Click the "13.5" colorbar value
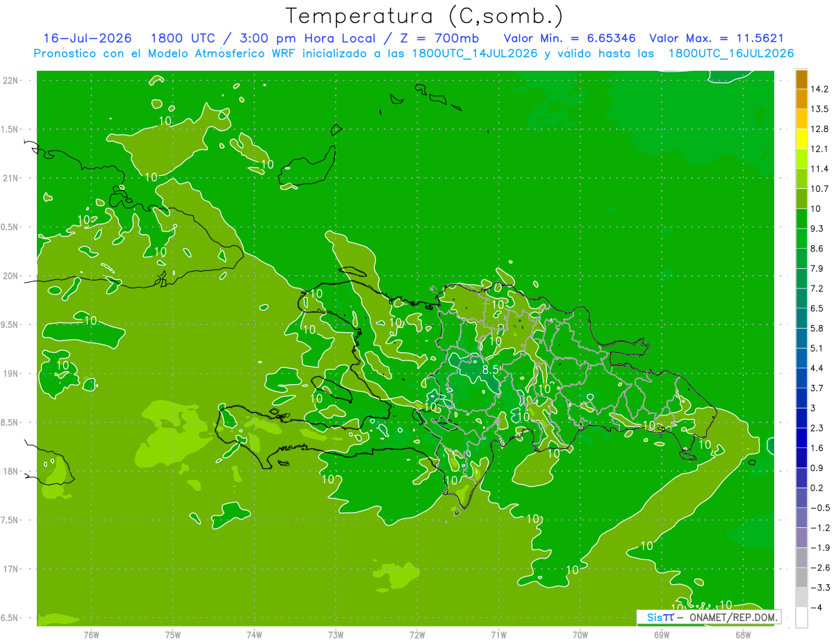This screenshot has height=644, width=834. [819, 109]
